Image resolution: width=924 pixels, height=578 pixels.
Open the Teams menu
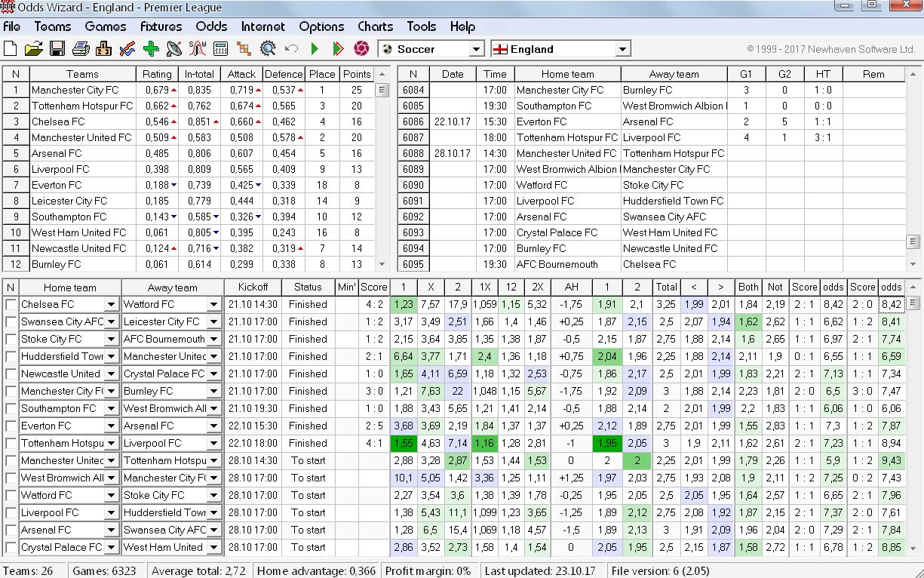tap(52, 26)
